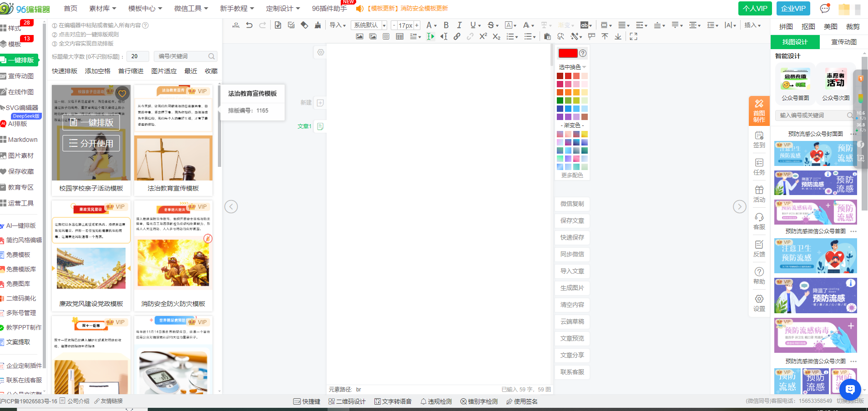Enter fullscreen editing mode
Screen dimensions: 868x411
click(x=633, y=37)
